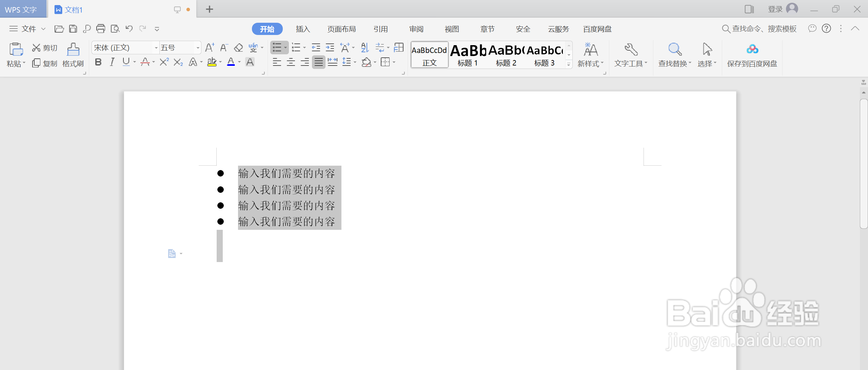Click the command search box 查找命令、搜索模板
The image size is (868, 370).
pos(764,29)
